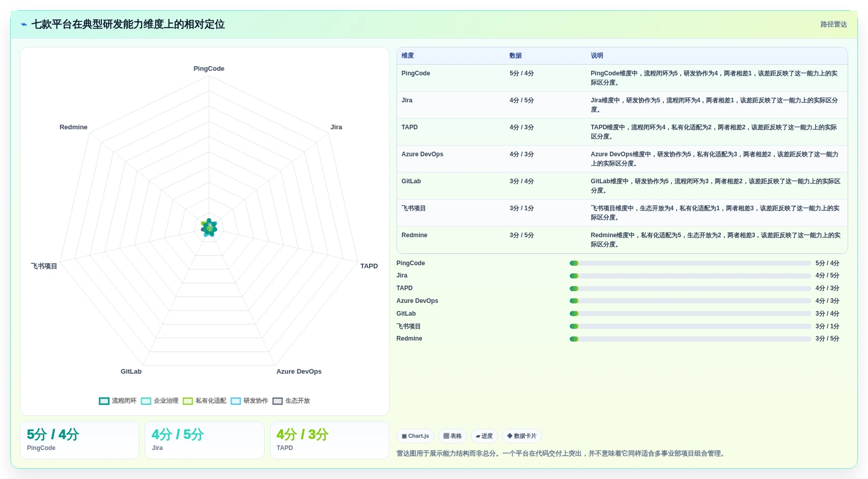Toggle the 私有化适配 legend series

point(204,401)
